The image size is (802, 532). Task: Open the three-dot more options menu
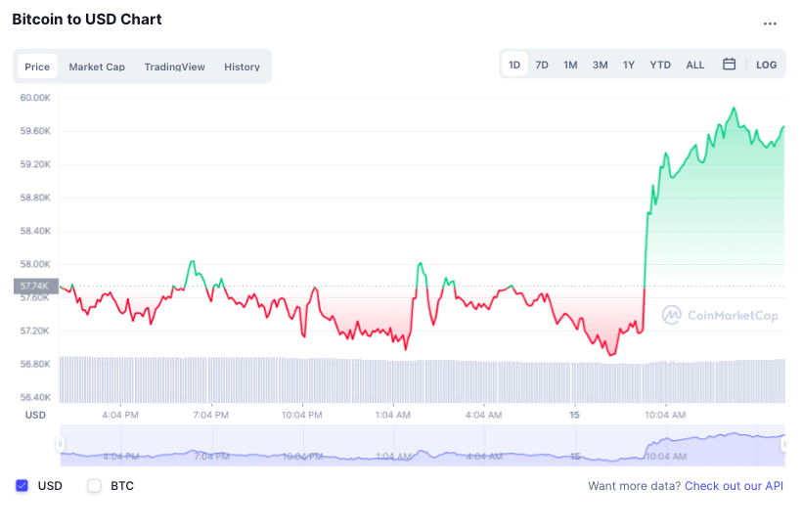770,23
